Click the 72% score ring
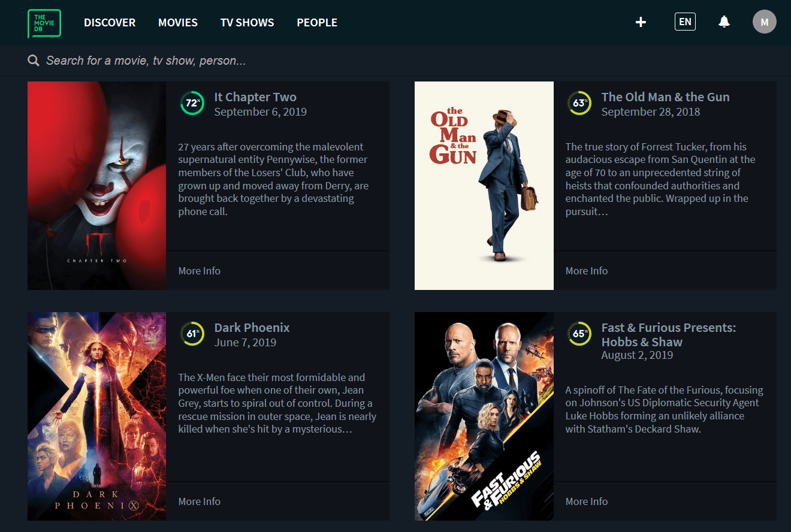The image size is (791, 532). click(192, 103)
